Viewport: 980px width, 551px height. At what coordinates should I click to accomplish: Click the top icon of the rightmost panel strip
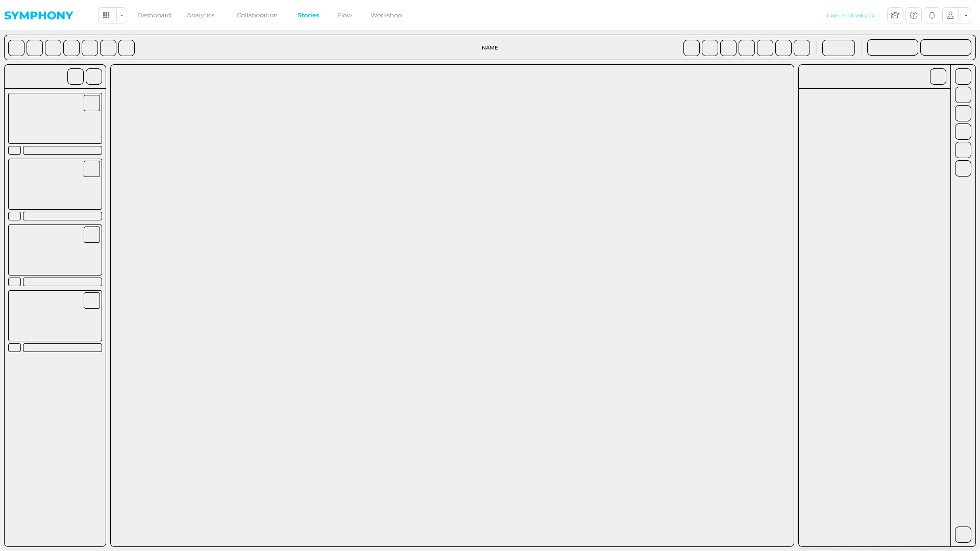(963, 76)
